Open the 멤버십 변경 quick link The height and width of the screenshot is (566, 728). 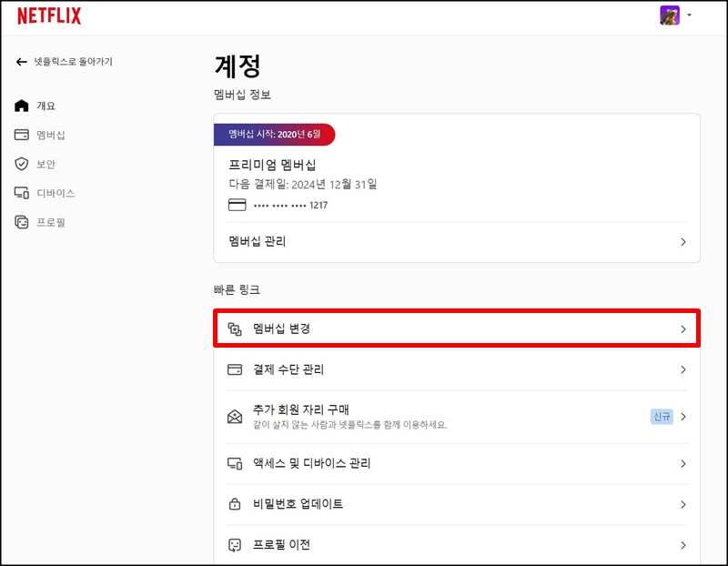[x=457, y=328]
